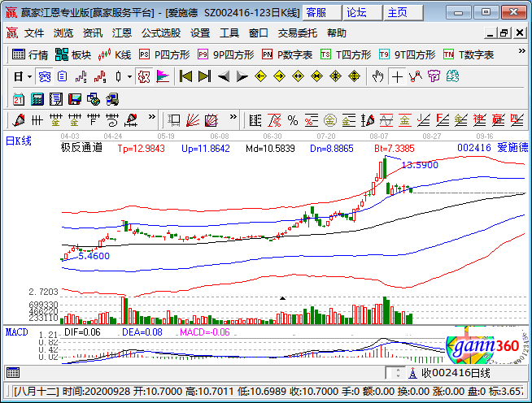Open the 板块 sector view
Screen dimensions: 532x403
[x=73, y=54]
